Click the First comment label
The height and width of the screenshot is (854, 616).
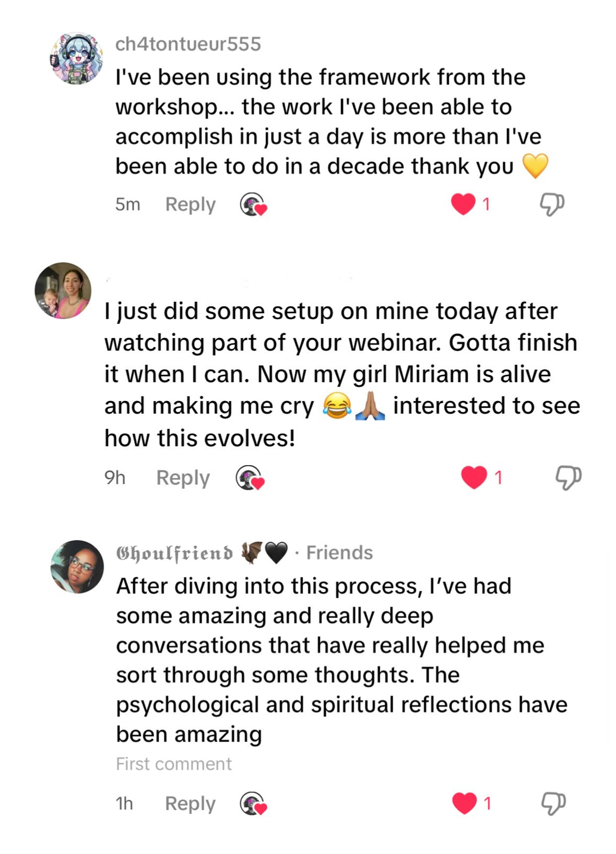pos(174,764)
